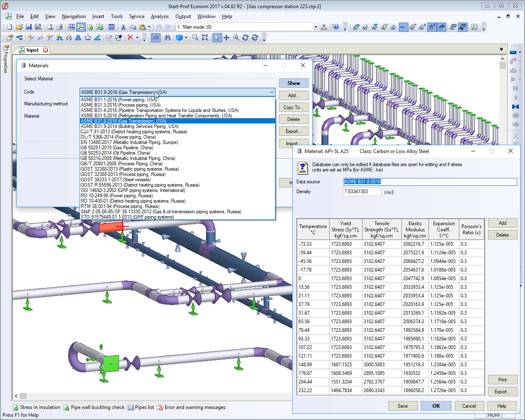
Task: Save the project with the floppy disk icon
Action: pos(29,27)
